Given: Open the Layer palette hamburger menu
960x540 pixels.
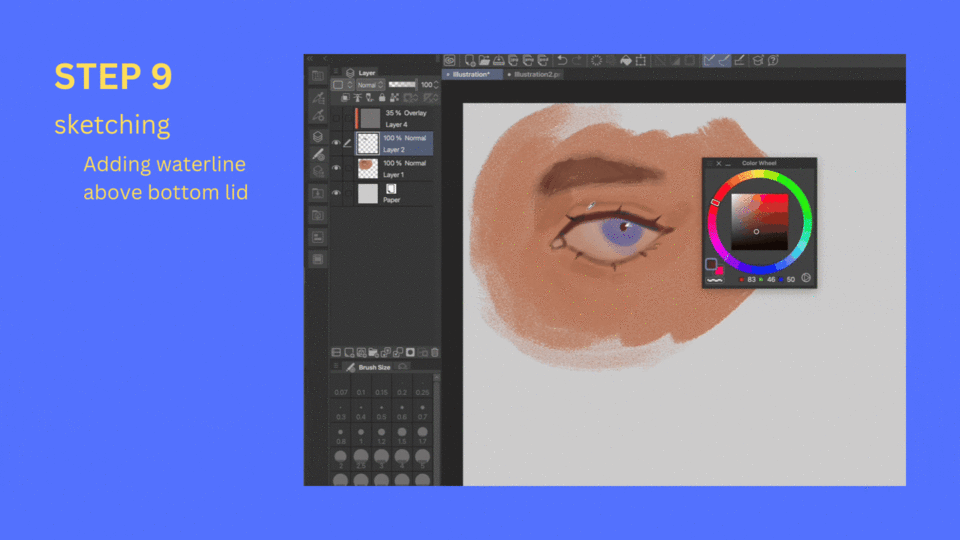Looking at the screenshot, I should pyautogui.click(x=336, y=72).
